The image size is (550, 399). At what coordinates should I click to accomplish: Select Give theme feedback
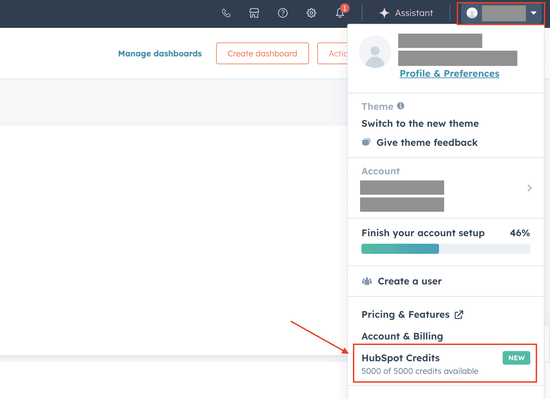pyautogui.click(x=427, y=142)
